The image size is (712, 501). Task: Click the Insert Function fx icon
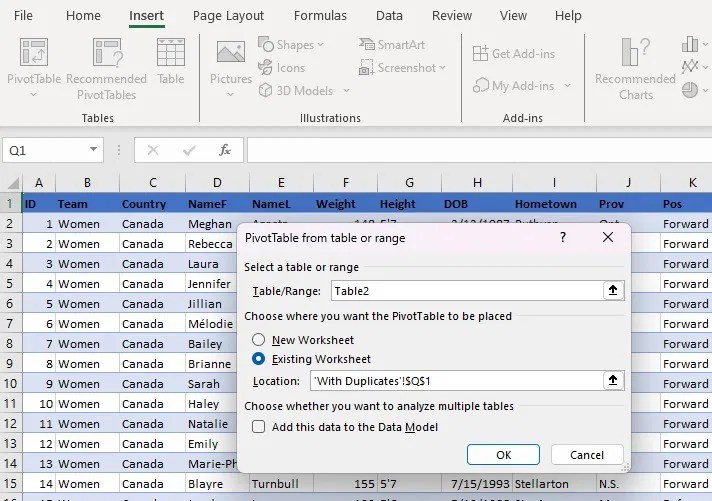(x=225, y=150)
